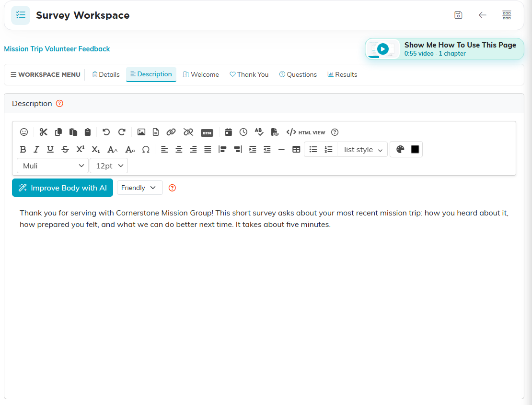The height and width of the screenshot is (405, 532).
Task: Click the Survey Workspace checklist icon
Action: click(21, 15)
